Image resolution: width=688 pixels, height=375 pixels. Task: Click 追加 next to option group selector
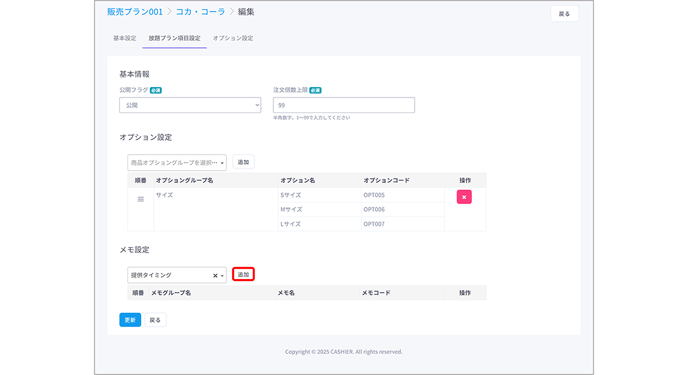coord(244,162)
